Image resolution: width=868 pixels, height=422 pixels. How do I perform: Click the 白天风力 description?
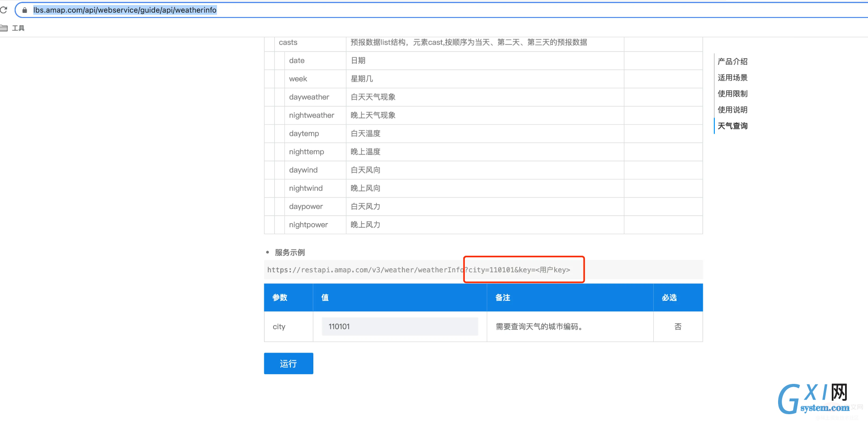click(x=366, y=207)
